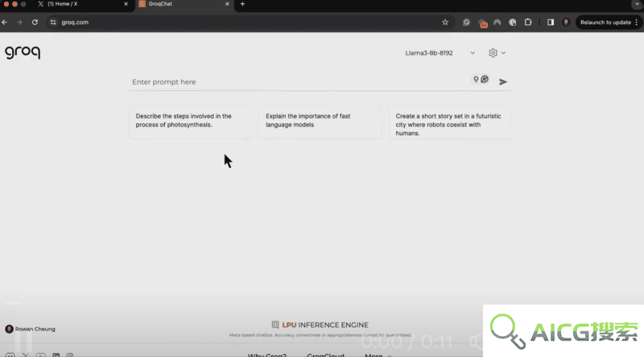Open the GroqCloud footer link
Viewport: 644px width, 357px height.
click(x=325, y=355)
